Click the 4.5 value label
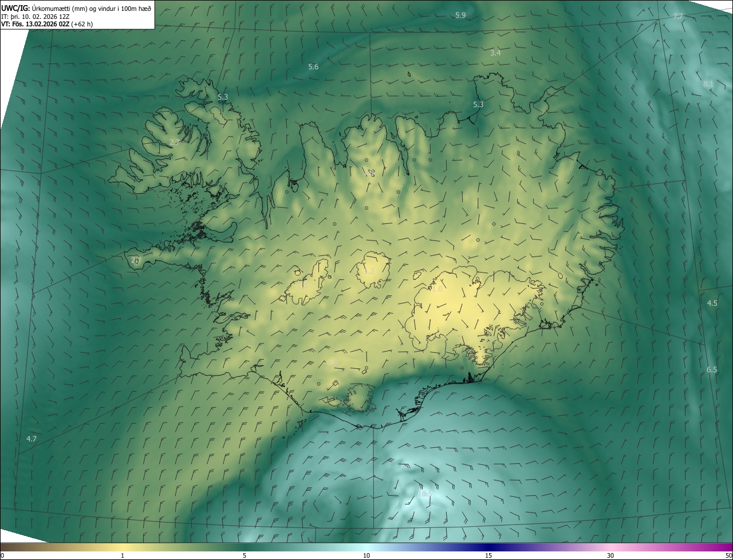The height and width of the screenshot is (560, 733). 712,303
